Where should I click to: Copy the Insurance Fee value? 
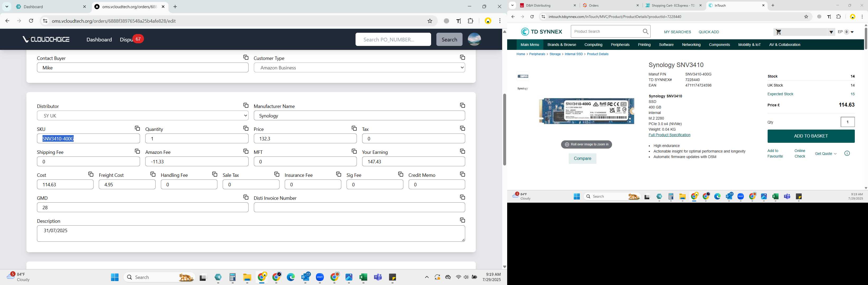339,174
